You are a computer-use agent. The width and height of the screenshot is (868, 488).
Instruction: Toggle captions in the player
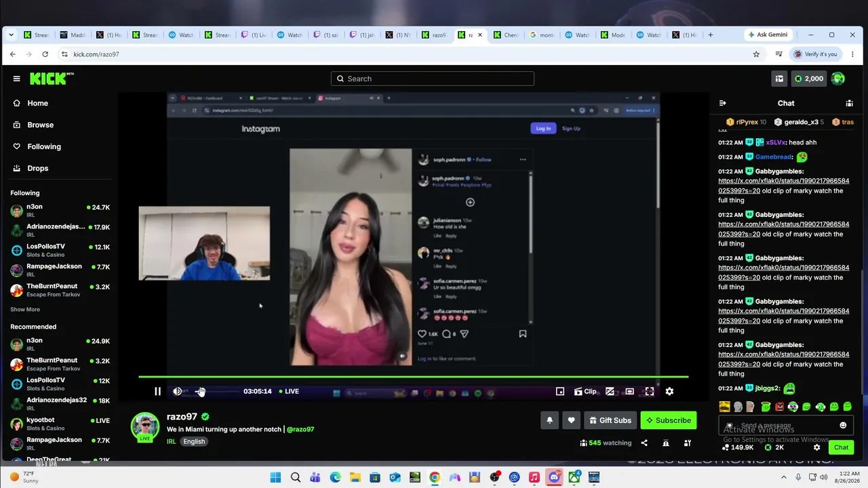click(610, 391)
